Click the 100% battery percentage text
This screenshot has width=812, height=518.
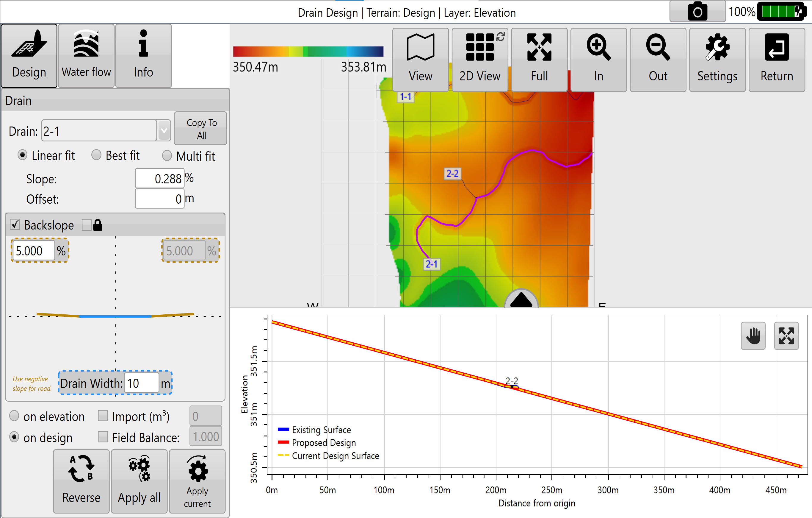point(742,12)
